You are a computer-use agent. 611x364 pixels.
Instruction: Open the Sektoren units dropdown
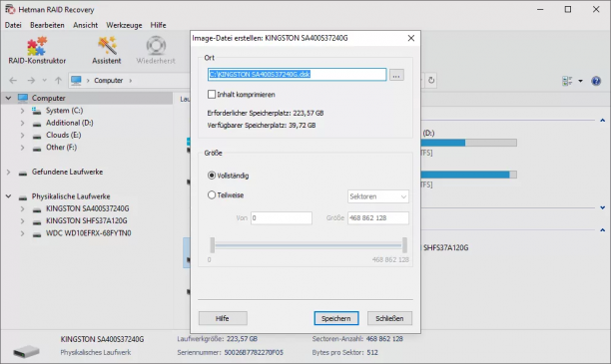(378, 196)
